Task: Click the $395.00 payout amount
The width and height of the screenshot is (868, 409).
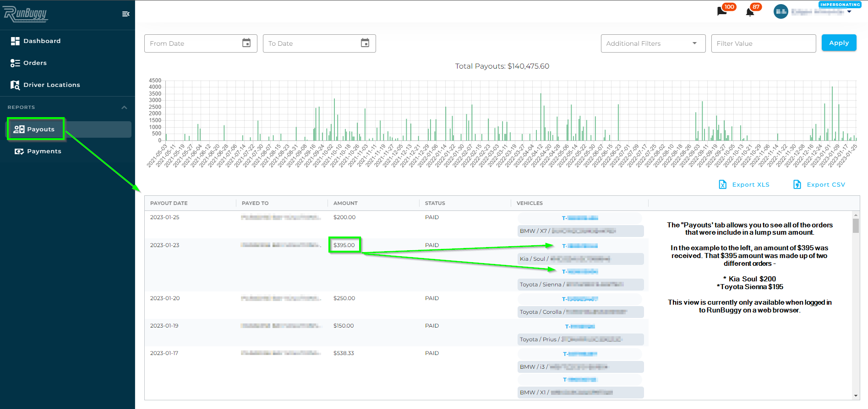Action: (x=344, y=245)
